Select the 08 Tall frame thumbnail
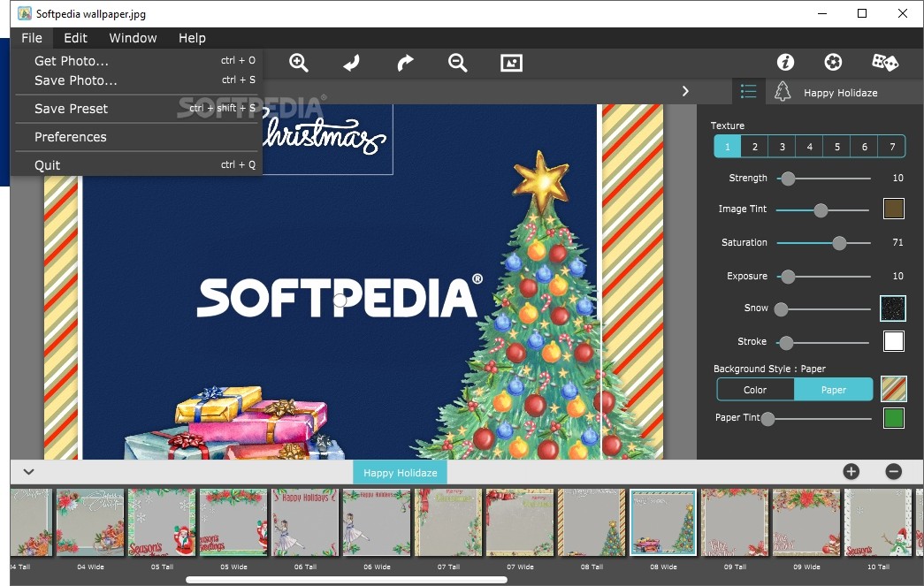This screenshot has width=924, height=586. (x=592, y=522)
